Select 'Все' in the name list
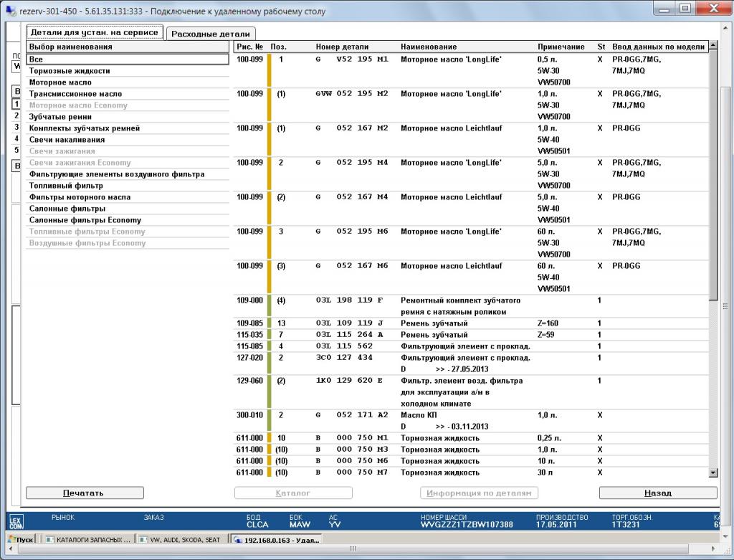 [x=128, y=60]
